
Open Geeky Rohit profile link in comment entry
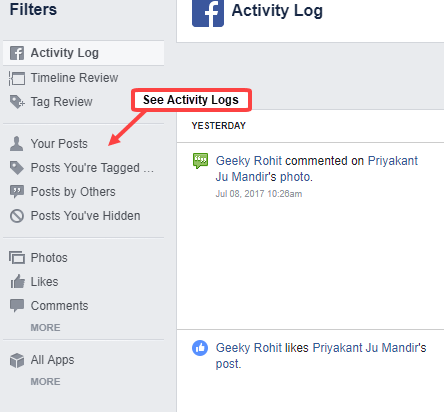[x=249, y=161]
